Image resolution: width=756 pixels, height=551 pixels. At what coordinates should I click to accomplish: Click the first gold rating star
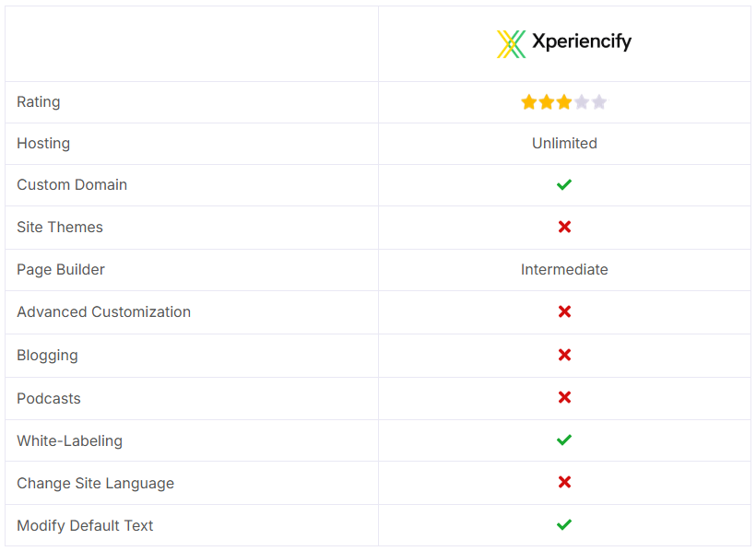coord(529,102)
